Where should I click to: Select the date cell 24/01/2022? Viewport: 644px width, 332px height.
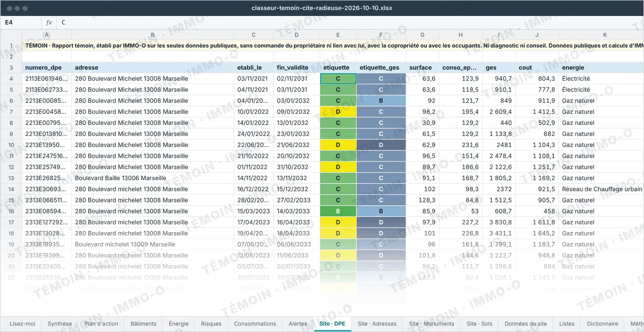[x=254, y=134]
